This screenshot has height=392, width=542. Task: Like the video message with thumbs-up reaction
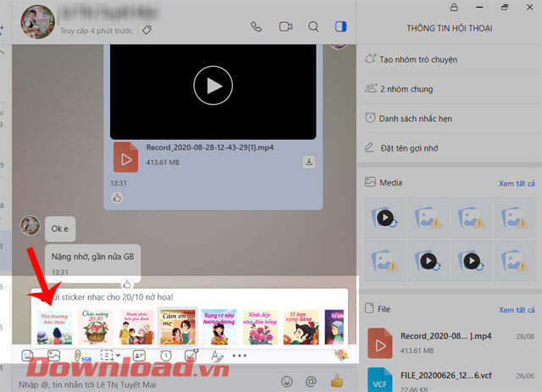tap(117, 198)
